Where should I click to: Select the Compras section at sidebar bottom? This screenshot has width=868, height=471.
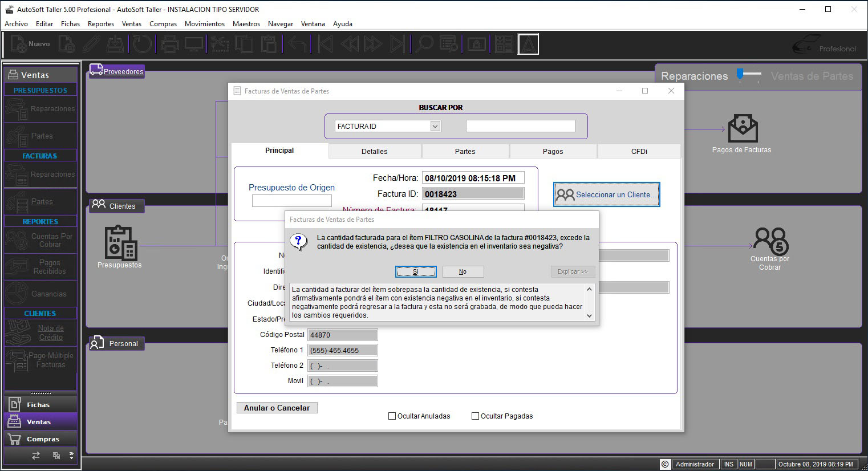40,439
